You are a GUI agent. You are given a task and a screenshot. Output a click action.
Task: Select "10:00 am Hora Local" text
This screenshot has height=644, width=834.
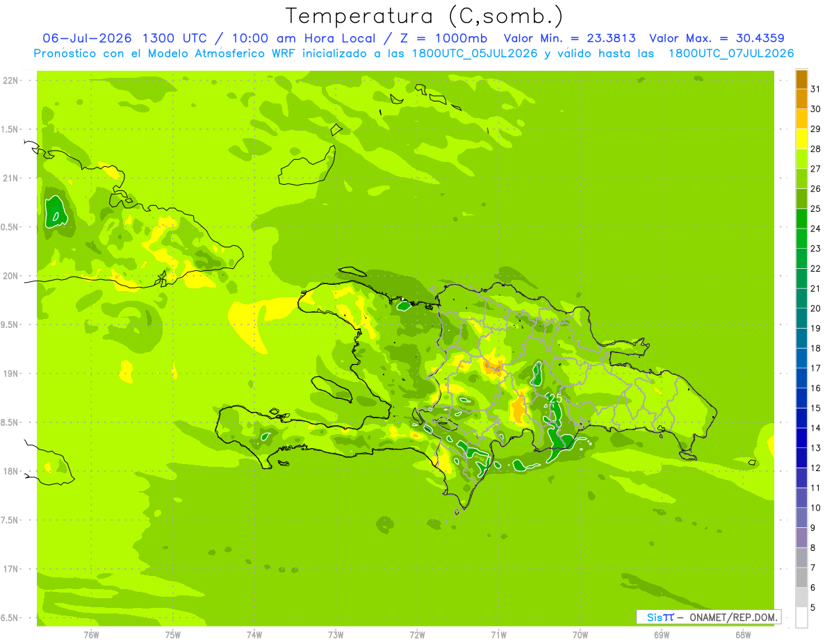[x=302, y=38]
